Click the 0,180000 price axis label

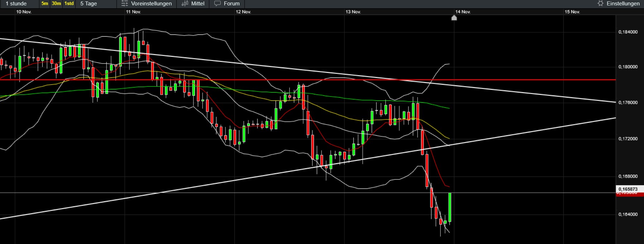(628, 67)
